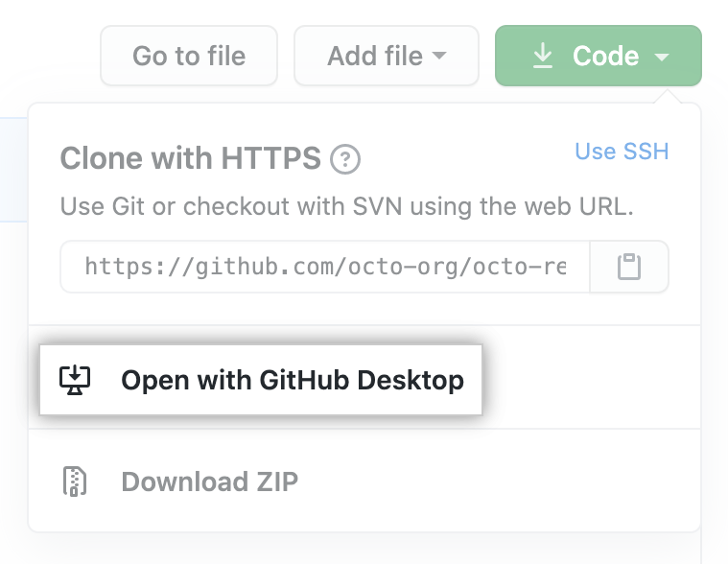The height and width of the screenshot is (564, 728).
Task: Open the Add file dropdown
Action: pyautogui.click(x=387, y=56)
